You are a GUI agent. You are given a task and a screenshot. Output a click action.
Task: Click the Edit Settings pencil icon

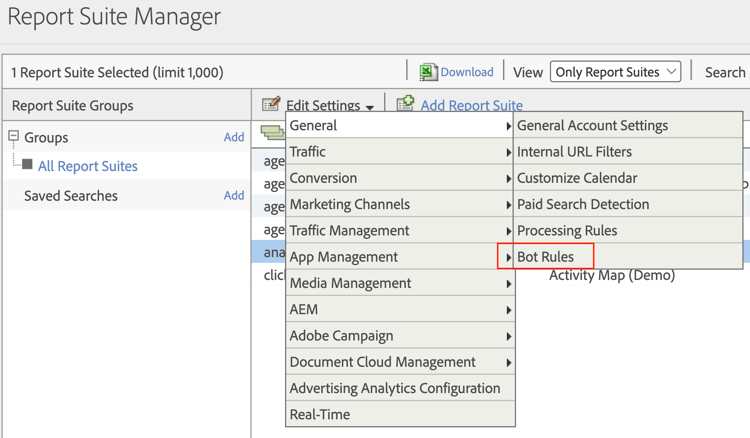click(x=271, y=105)
